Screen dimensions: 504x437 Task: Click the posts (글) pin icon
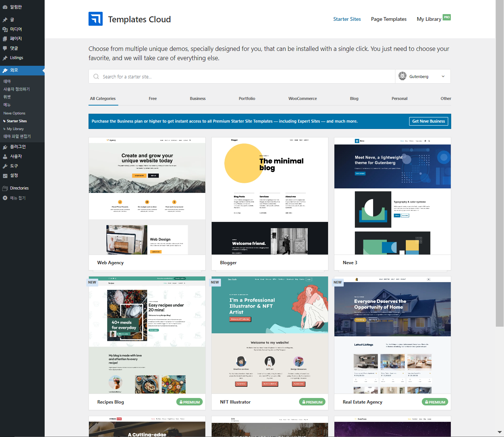coord(5,20)
